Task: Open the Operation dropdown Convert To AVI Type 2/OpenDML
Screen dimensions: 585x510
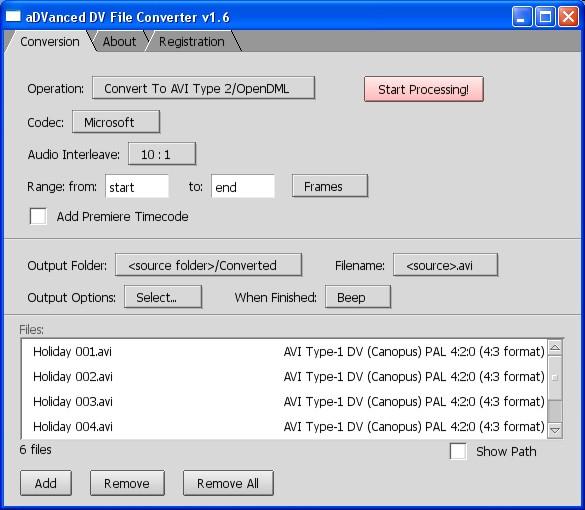Action: 203,88
